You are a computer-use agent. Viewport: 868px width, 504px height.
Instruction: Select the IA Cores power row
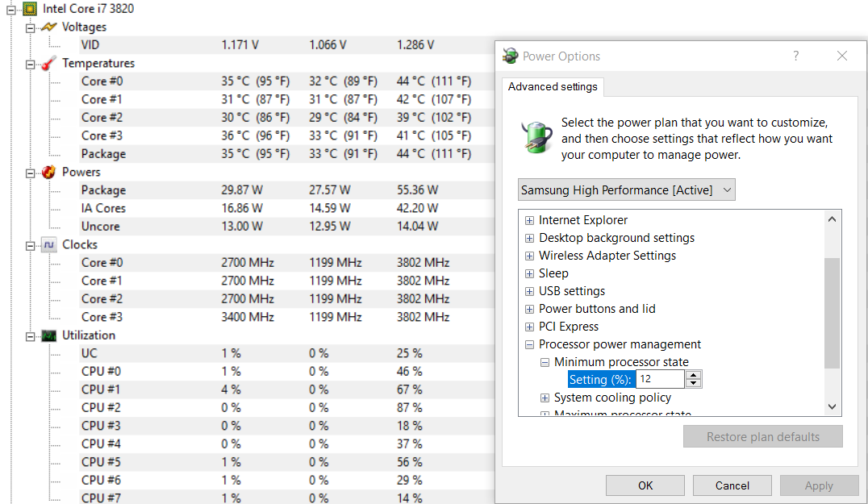(x=286, y=208)
